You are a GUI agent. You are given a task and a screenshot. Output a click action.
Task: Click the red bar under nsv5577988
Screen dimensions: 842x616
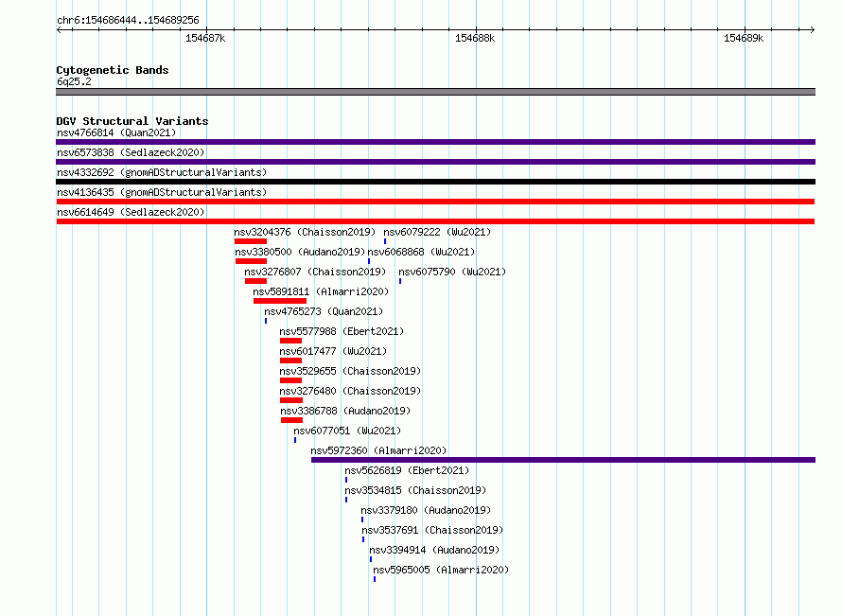(x=290, y=341)
